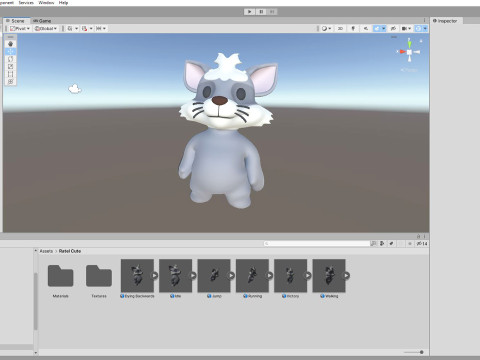Select the Rotate tool

click(x=10, y=59)
